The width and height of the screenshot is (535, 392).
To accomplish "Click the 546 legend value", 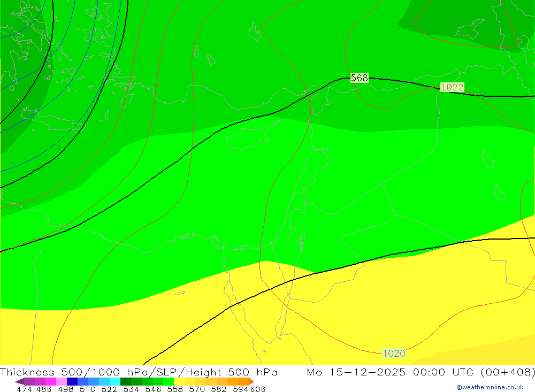I will [153, 389].
